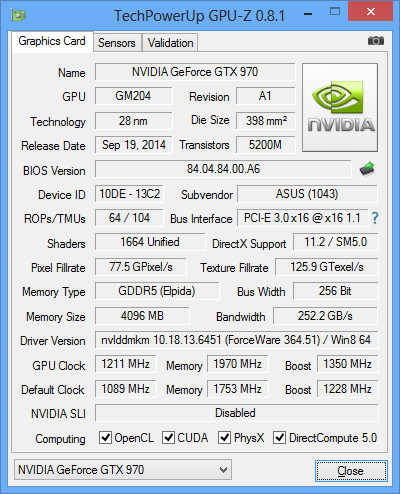Image resolution: width=400 pixels, height=494 pixels.
Task: Toggle the CUDA checkbox
Action: 168,437
